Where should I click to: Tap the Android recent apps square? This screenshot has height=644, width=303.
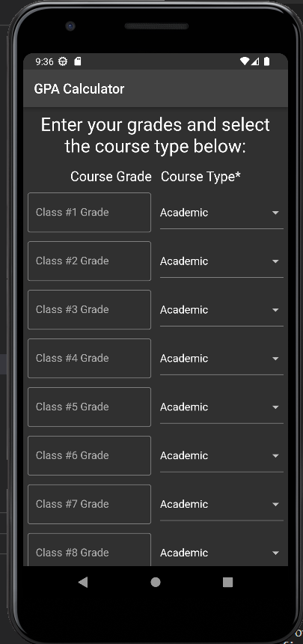click(228, 582)
